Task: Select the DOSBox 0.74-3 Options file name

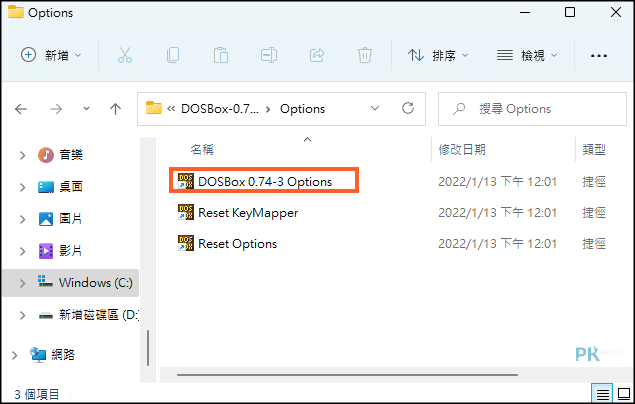Action: tap(265, 182)
